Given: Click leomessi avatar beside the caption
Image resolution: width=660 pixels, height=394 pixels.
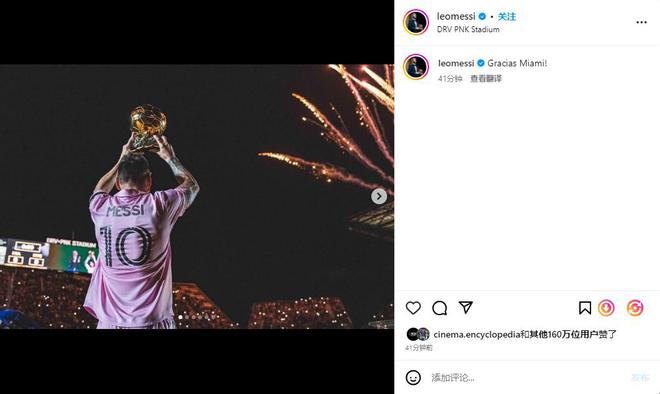Looking at the screenshot, I should click(416, 67).
